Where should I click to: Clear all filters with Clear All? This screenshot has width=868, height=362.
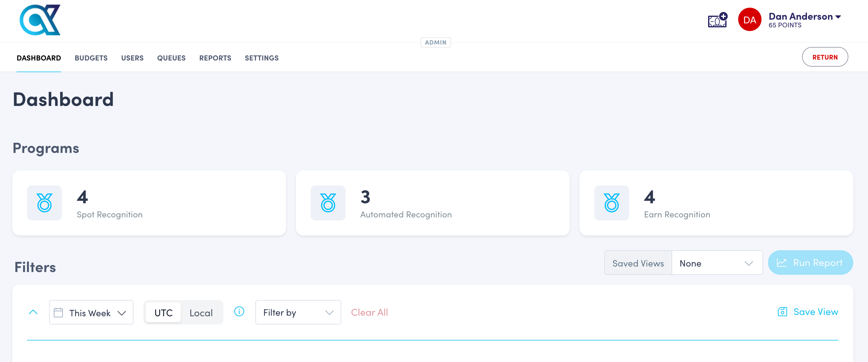[369, 312]
